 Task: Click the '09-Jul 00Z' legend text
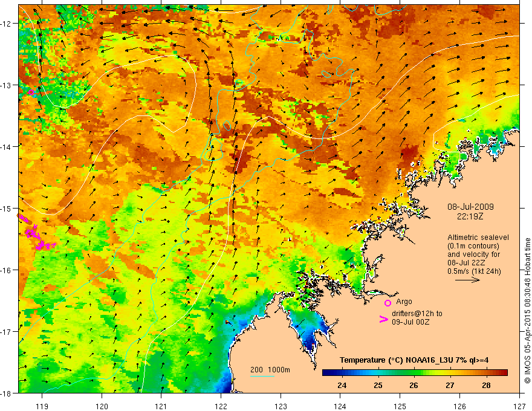click(x=410, y=322)
